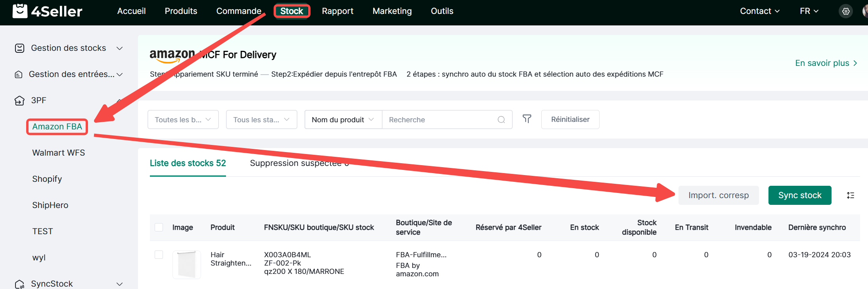Toggle the select-all checkbox in table header

click(159, 227)
